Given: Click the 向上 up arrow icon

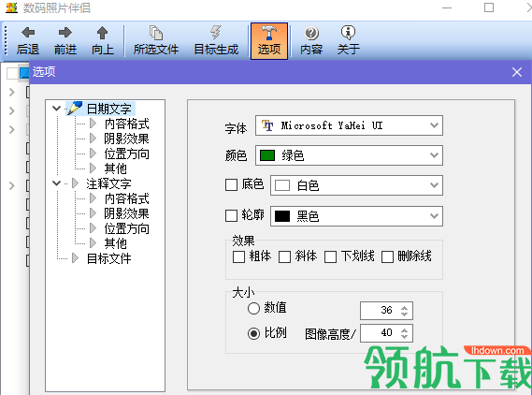Looking at the screenshot, I should pos(102,33).
